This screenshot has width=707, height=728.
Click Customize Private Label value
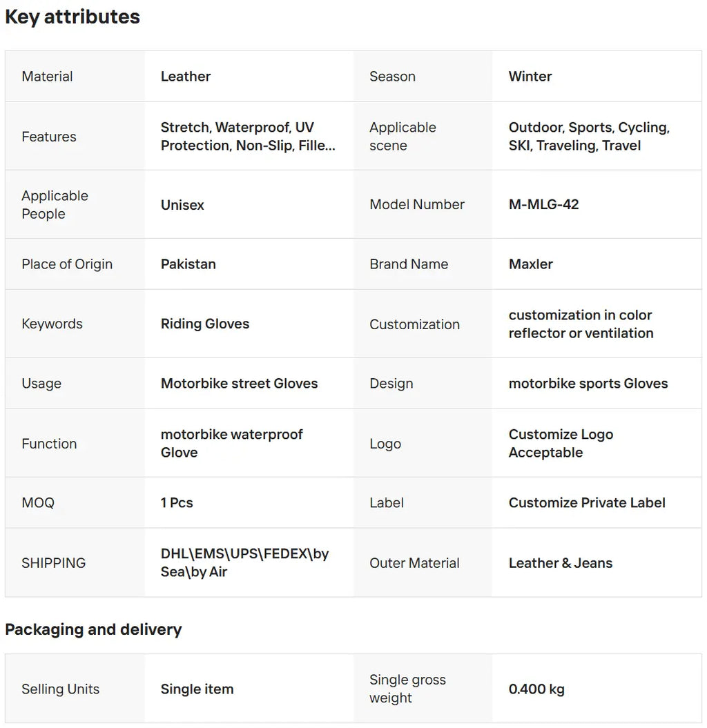pyautogui.click(x=587, y=503)
